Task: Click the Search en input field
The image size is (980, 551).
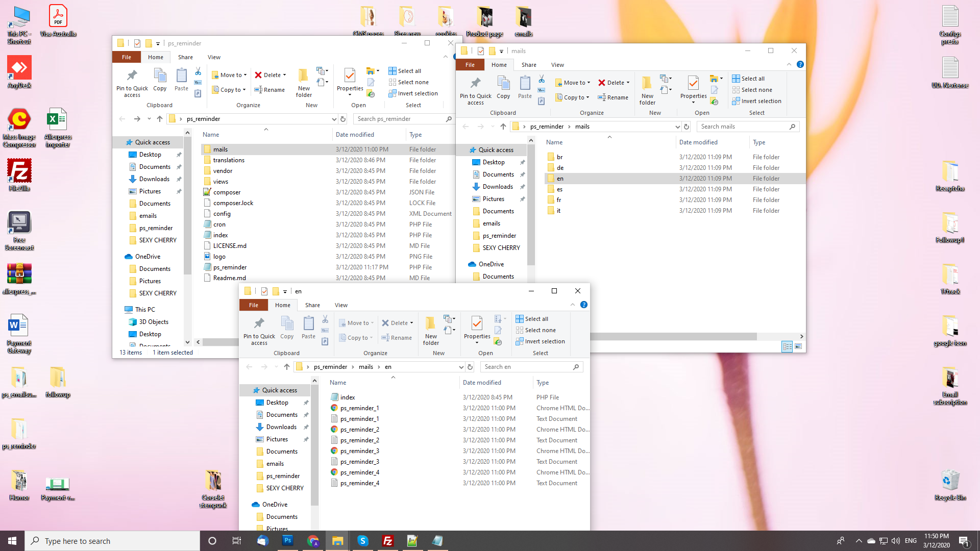Action: [531, 367]
